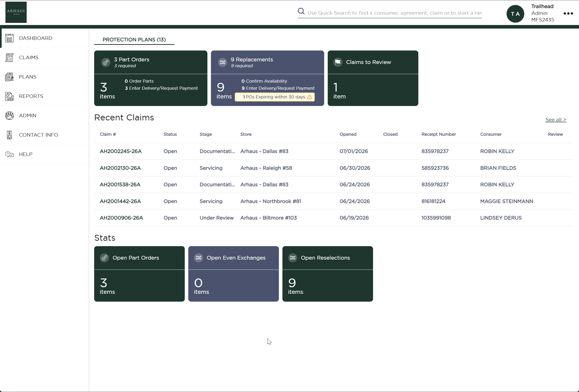
Task: Open the Dashboard menu item
Action: (45, 38)
